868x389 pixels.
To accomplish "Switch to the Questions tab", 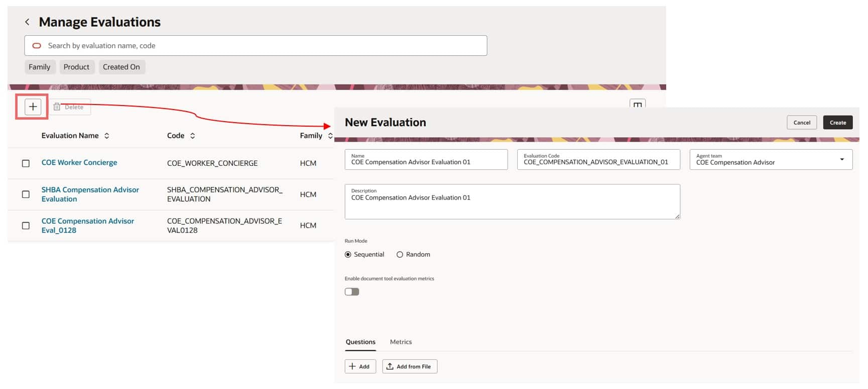I will click(360, 342).
